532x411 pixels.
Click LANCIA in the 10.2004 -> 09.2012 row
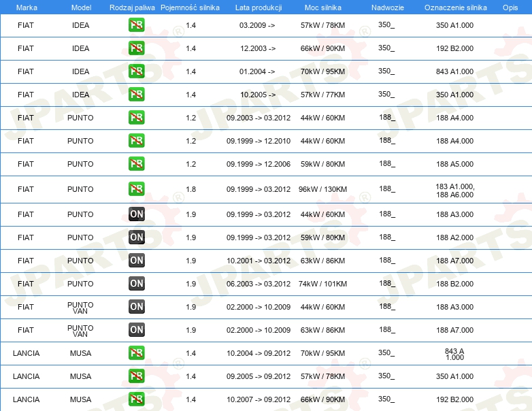(x=26, y=353)
